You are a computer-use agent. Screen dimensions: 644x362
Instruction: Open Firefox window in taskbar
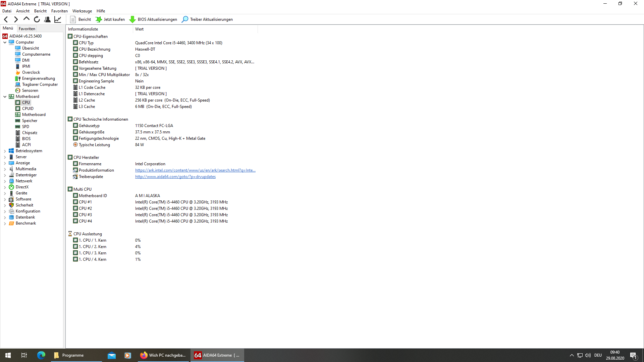163,355
